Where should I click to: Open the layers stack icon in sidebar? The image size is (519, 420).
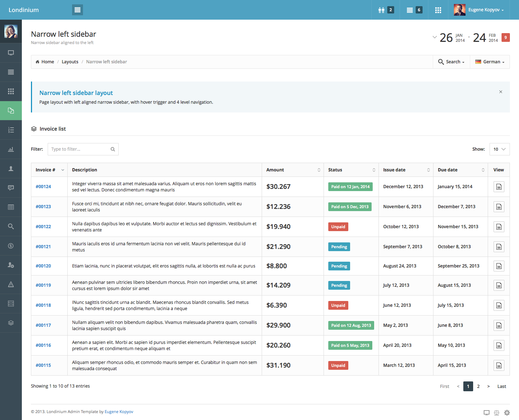11,323
